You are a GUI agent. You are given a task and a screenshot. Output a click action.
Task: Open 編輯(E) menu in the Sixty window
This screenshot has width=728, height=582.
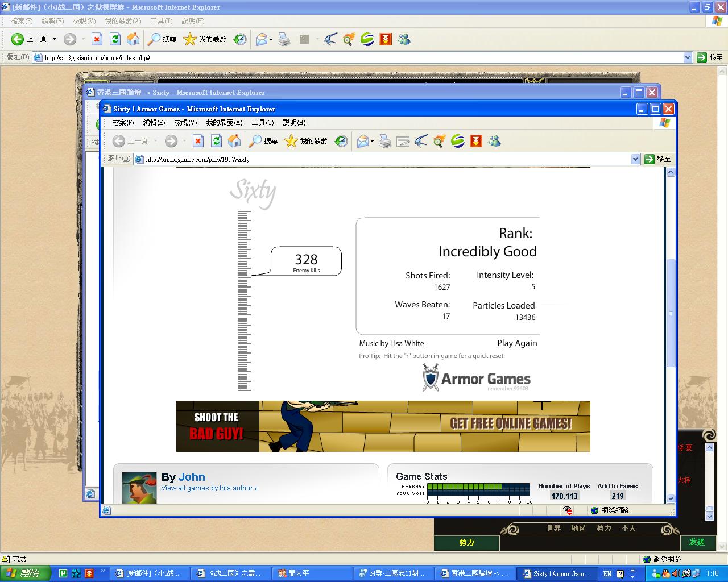154,123
